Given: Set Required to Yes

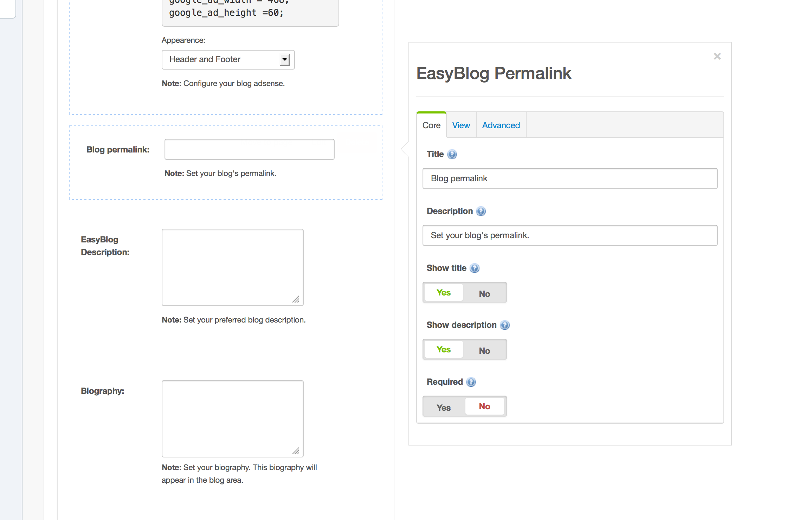Looking at the screenshot, I should point(444,407).
